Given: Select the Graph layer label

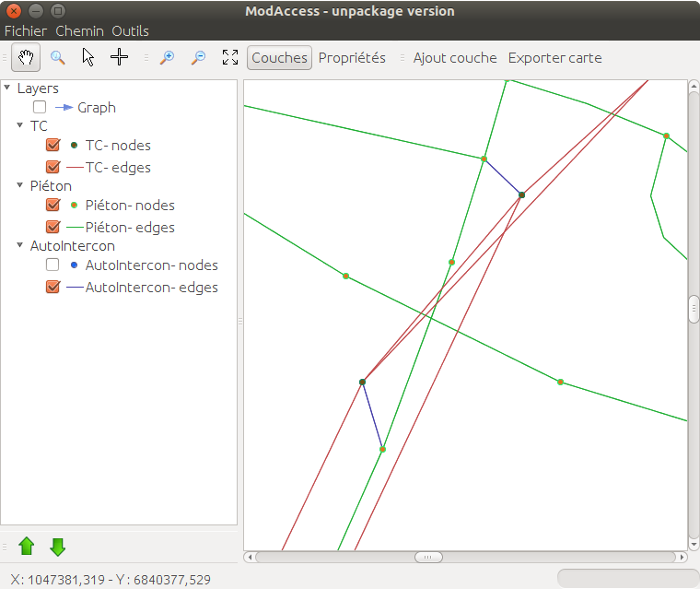Looking at the screenshot, I should pyautogui.click(x=97, y=108).
